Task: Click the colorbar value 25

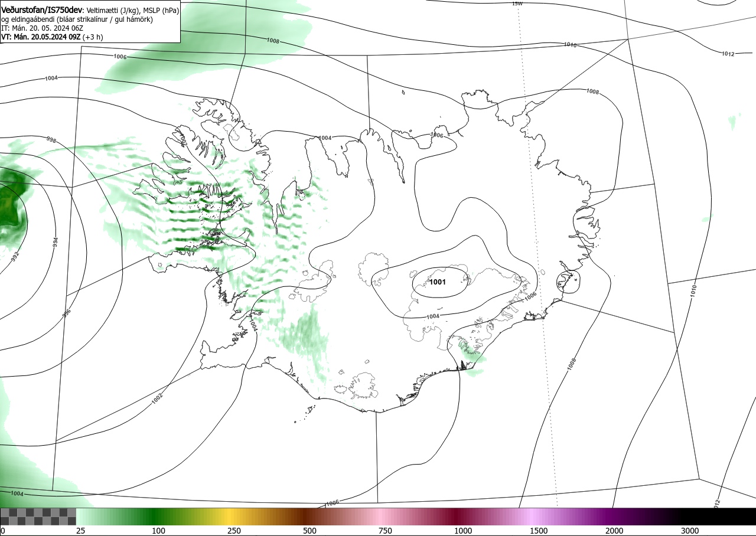Action: pos(80,531)
